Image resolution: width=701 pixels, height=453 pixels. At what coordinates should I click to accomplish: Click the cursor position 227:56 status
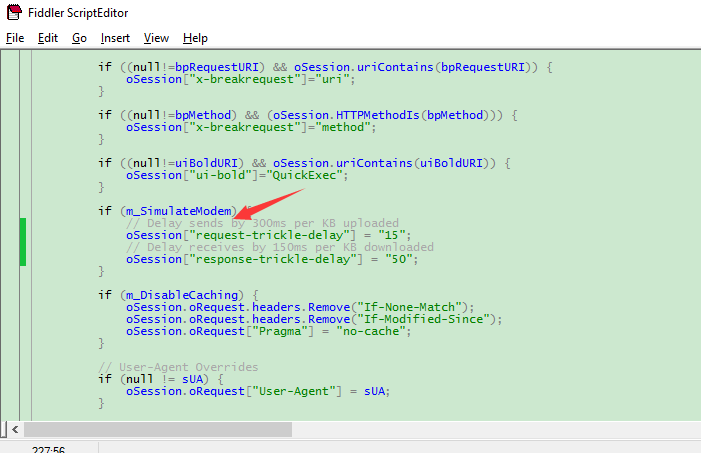click(x=48, y=449)
